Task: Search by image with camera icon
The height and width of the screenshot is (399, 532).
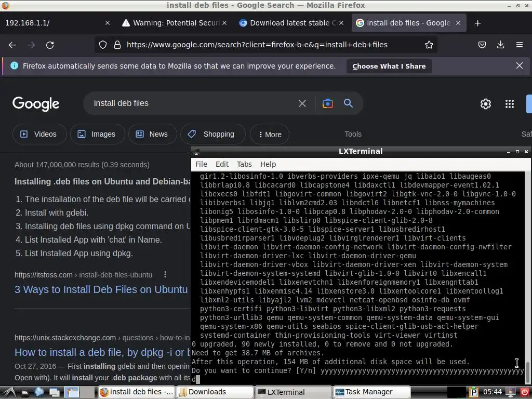Action: pyautogui.click(x=327, y=103)
